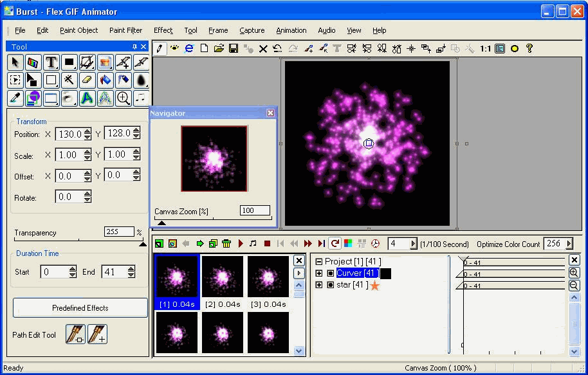The width and height of the screenshot is (588, 375).
Task: Expand the Curver tree node
Action: (318, 273)
